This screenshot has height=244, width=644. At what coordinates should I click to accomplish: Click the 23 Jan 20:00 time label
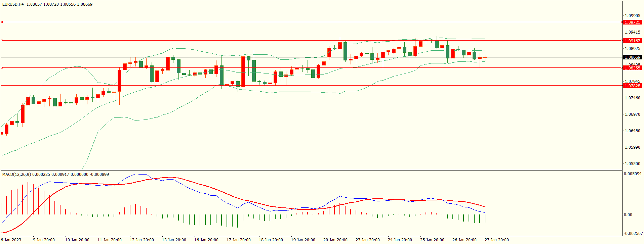(x=368, y=240)
